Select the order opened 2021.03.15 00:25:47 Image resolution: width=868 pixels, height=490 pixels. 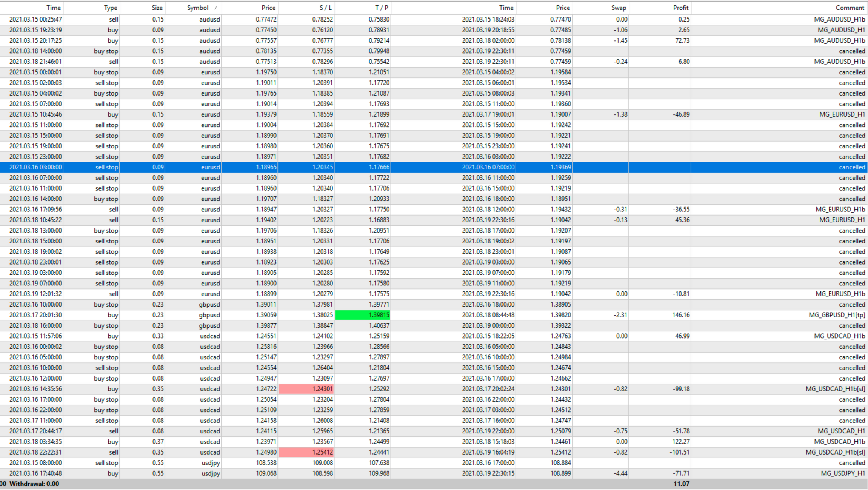(35, 19)
